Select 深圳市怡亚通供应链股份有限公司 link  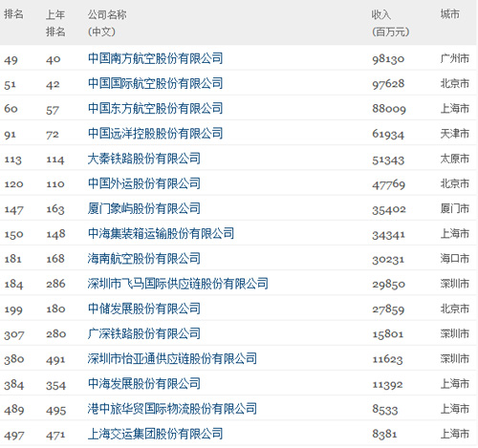172,358
